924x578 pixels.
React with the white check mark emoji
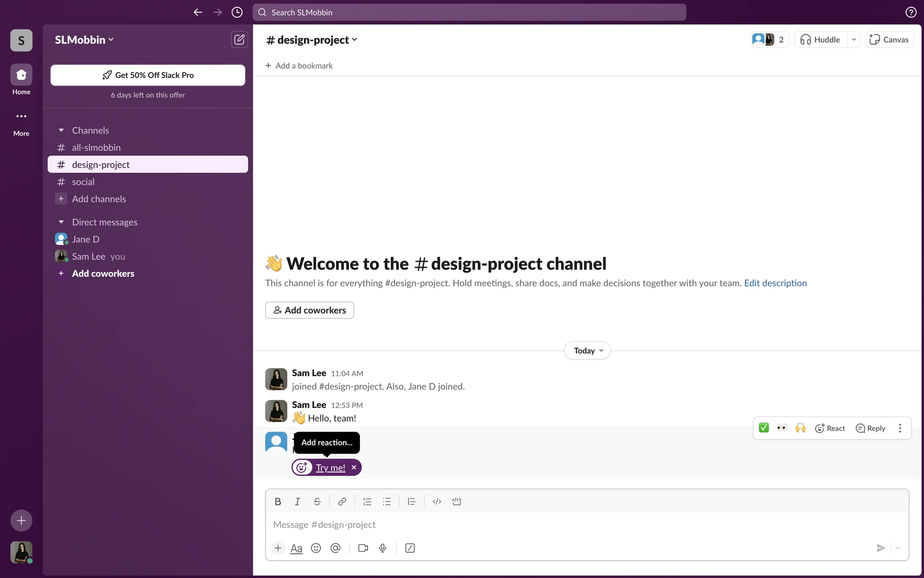point(764,428)
